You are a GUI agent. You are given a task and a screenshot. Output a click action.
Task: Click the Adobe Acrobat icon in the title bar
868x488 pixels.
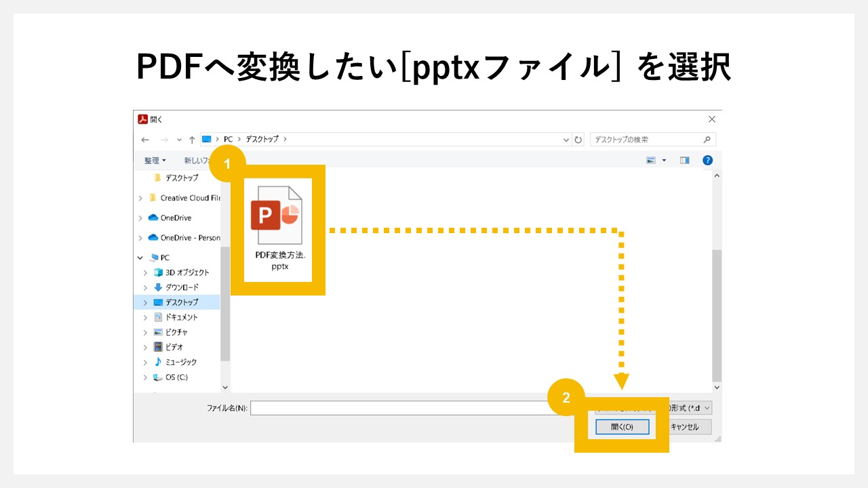142,118
